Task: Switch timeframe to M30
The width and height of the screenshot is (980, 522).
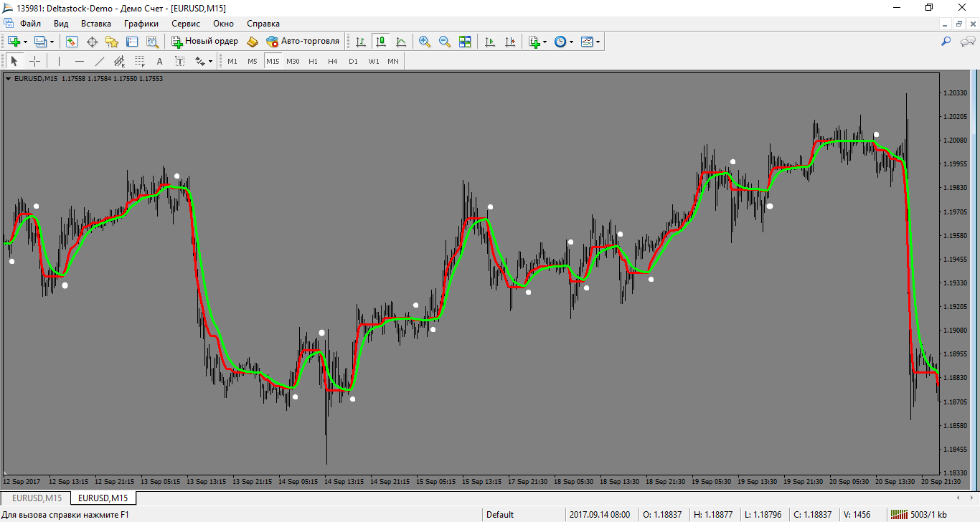Action: pos(293,61)
